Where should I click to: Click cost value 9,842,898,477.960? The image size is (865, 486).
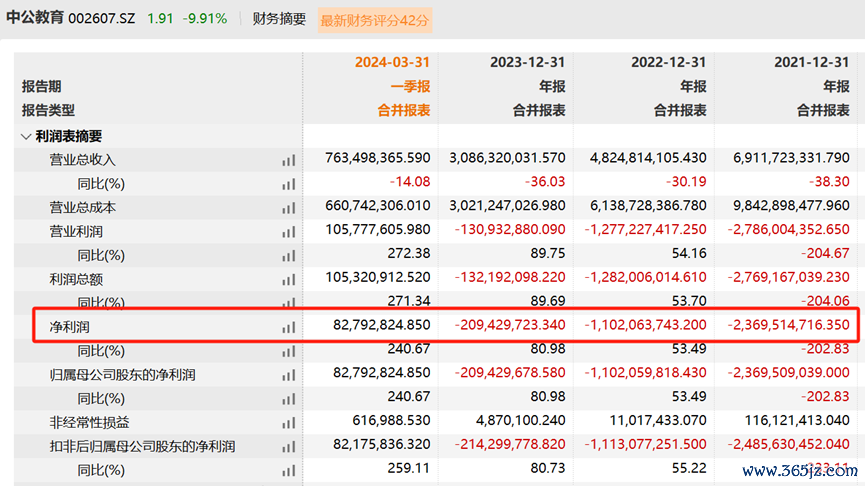coord(791,206)
